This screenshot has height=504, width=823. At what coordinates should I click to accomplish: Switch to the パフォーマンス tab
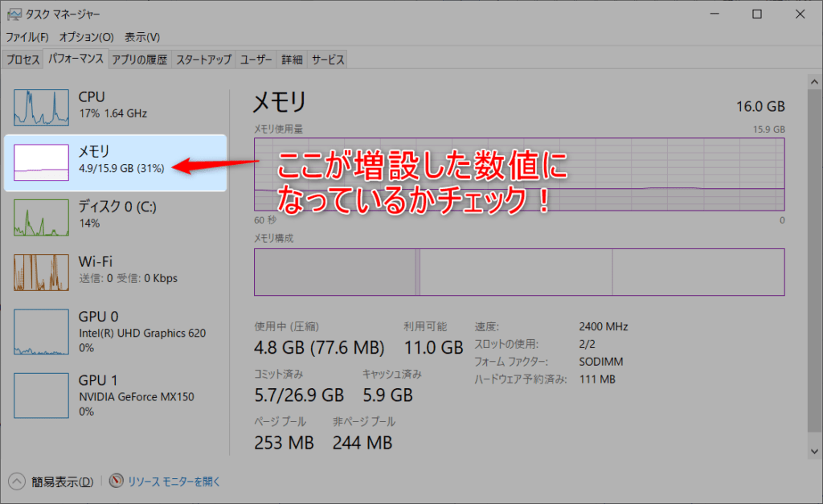(x=76, y=59)
